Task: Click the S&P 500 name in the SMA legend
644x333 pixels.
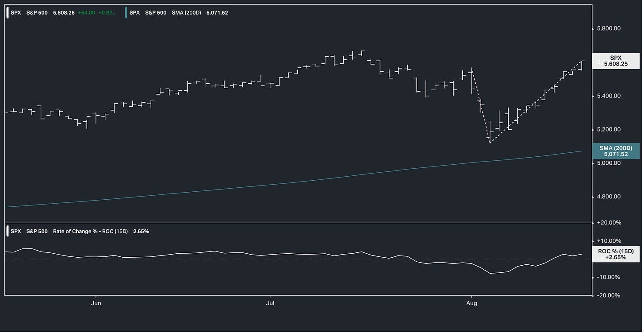Action: pos(156,13)
